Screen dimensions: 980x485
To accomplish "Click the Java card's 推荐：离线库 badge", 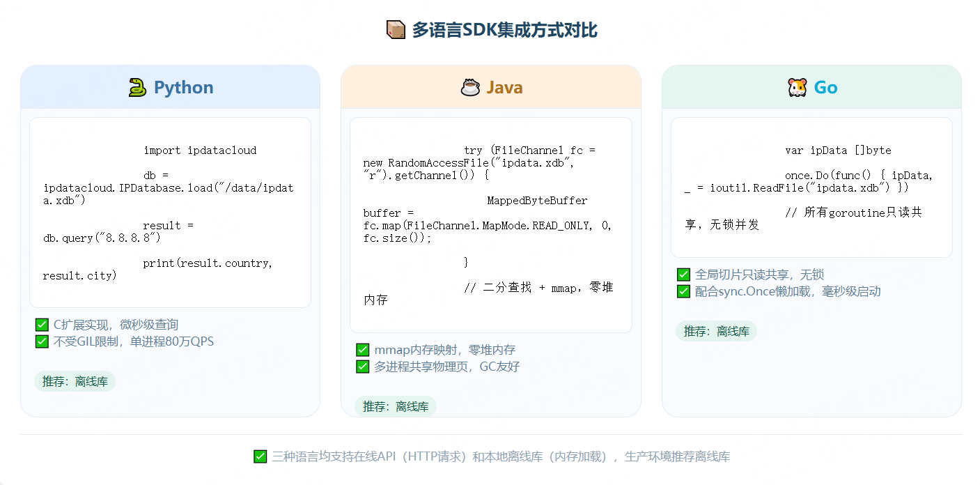I will [395, 406].
